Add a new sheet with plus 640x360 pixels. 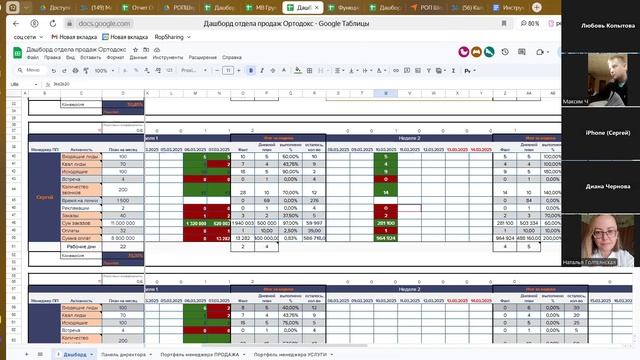(27, 354)
